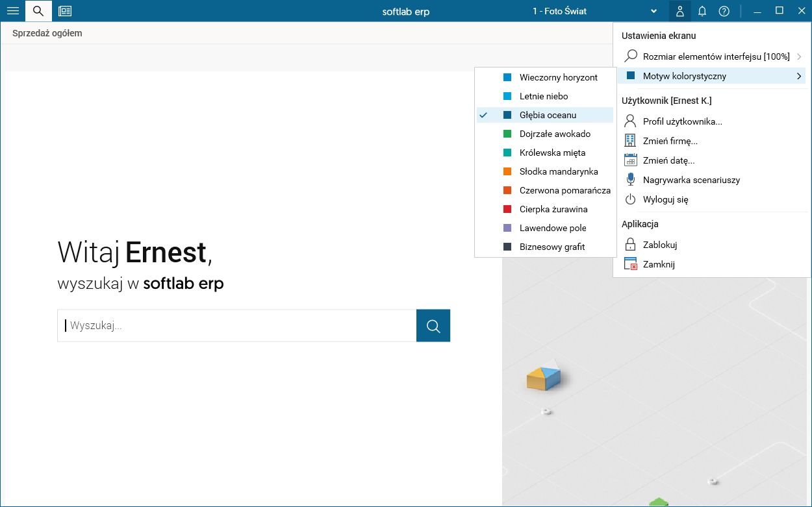Click the magnifier icon next to Rozmiar elementów
The height and width of the screenshot is (507, 812).
click(x=630, y=56)
